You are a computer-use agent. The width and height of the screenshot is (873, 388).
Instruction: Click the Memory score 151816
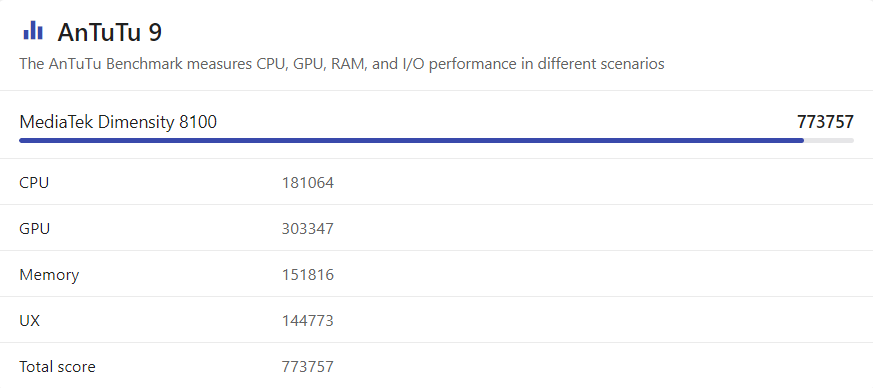pyautogui.click(x=308, y=275)
